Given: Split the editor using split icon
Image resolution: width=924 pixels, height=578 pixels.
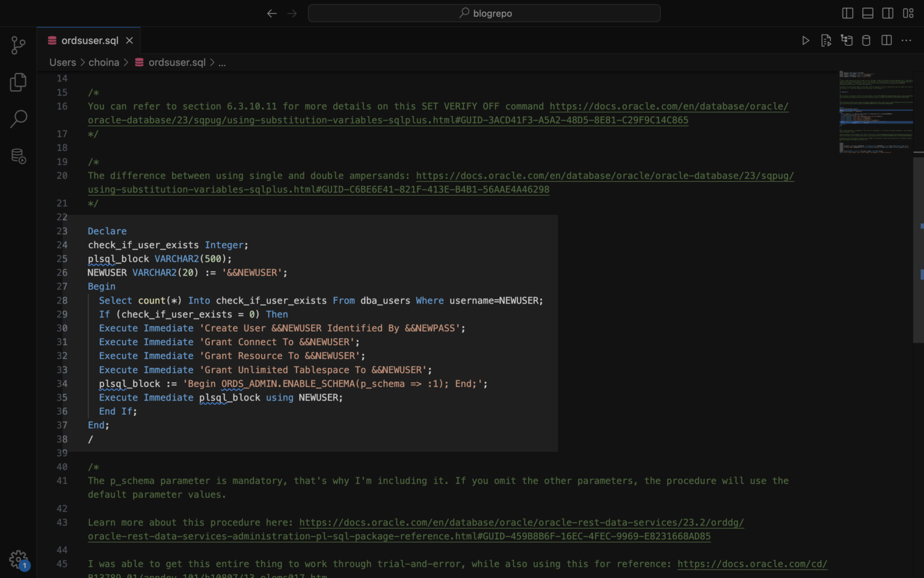Looking at the screenshot, I should coord(886,40).
